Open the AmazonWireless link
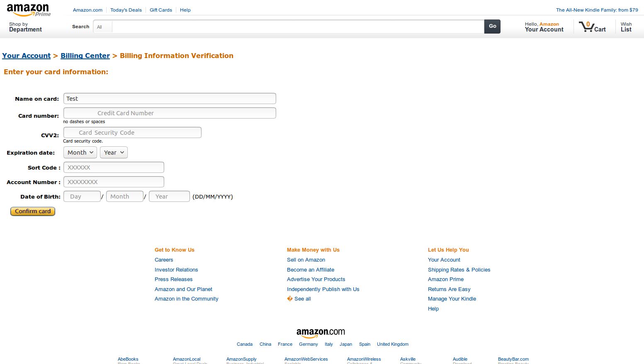This screenshot has height=364, width=644. point(364,359)
